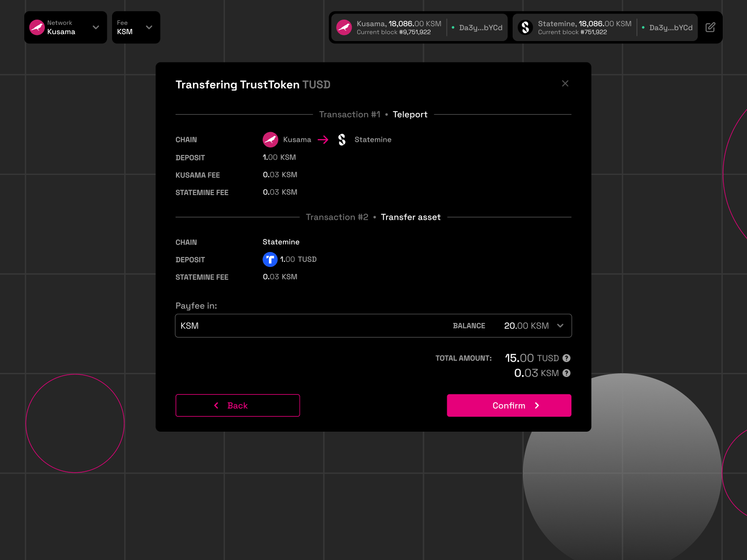747x560 pixels.
Task: Click the Transfering TrustToken TUSD title
Action: point(253,84)
